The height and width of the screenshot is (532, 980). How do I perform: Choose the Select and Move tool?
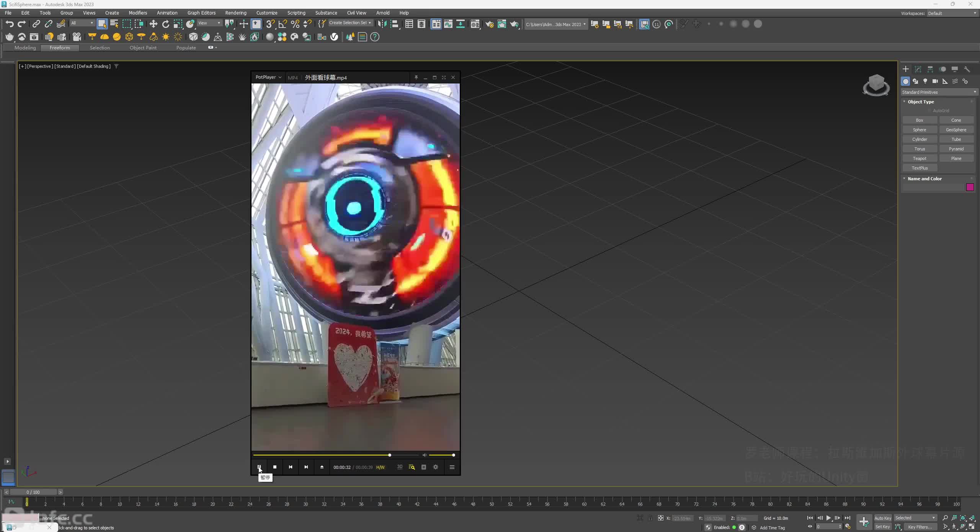click(x=153, y=24)
